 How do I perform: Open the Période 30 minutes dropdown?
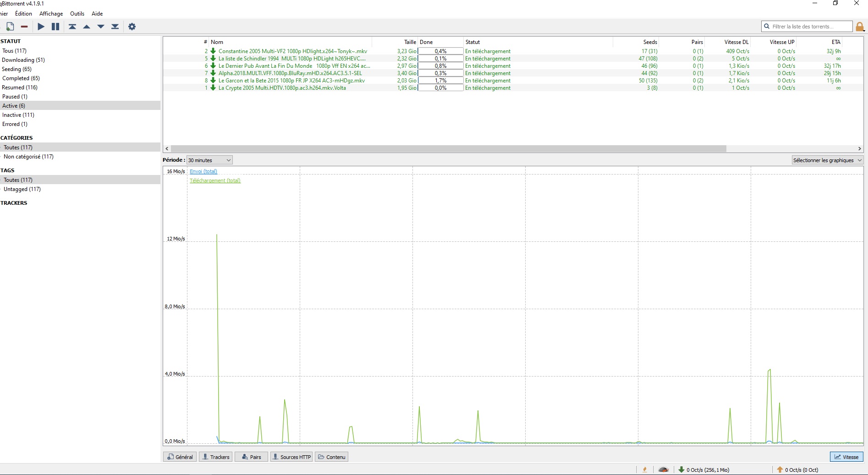(x=209, y=160)
